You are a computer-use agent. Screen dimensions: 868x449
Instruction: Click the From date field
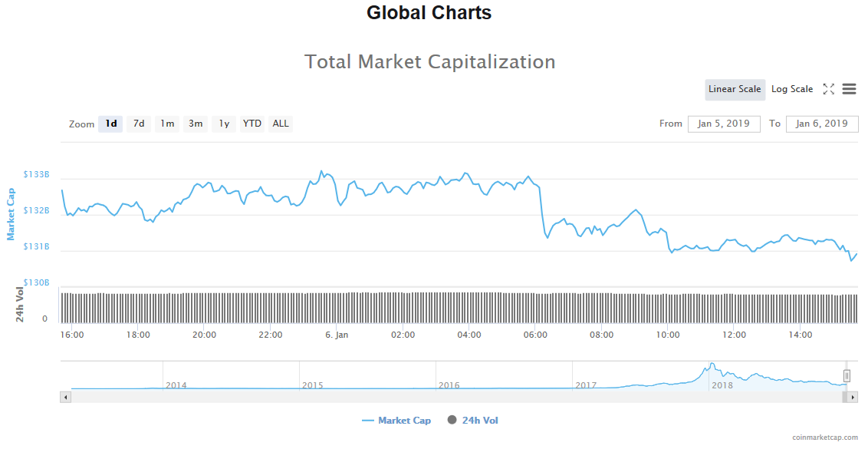[724, 124]
